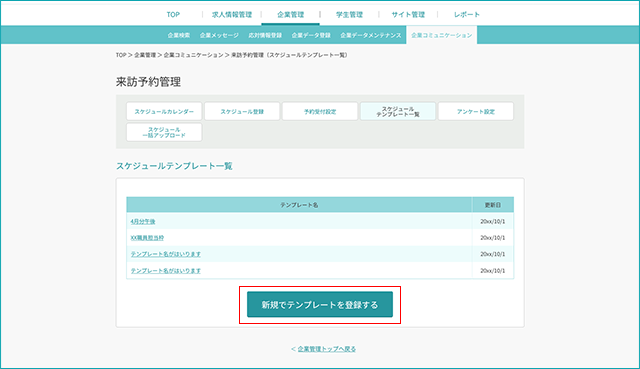Open the スケジュール一括アップロード button
The width and height of the screenshot is (640, 369).
[164, 132]
